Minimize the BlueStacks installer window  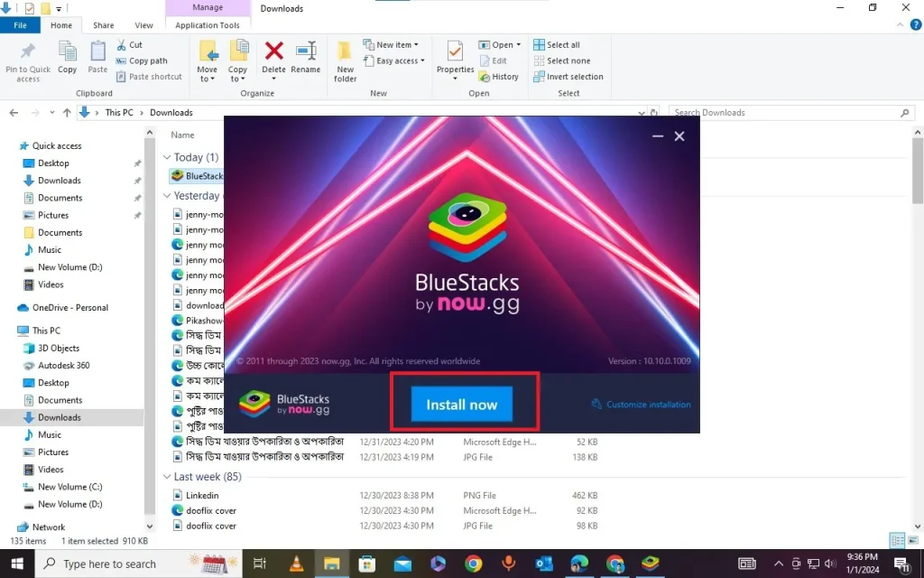658,136
